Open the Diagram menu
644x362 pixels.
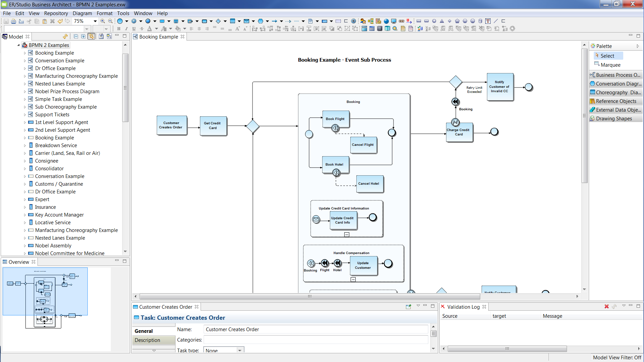pos(82,13)
